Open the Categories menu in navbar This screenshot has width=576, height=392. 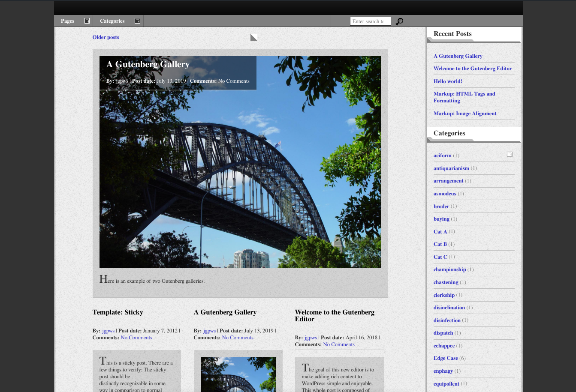click(112, 21)
